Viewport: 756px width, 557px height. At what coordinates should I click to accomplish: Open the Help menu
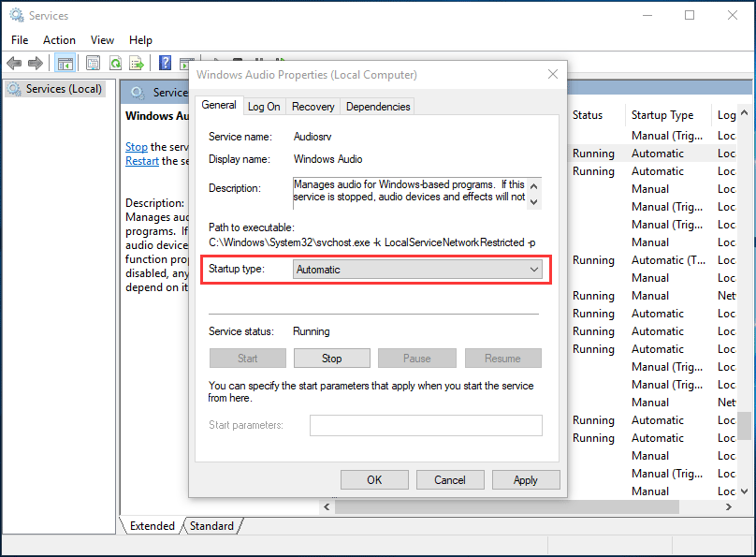pos(140,40)
